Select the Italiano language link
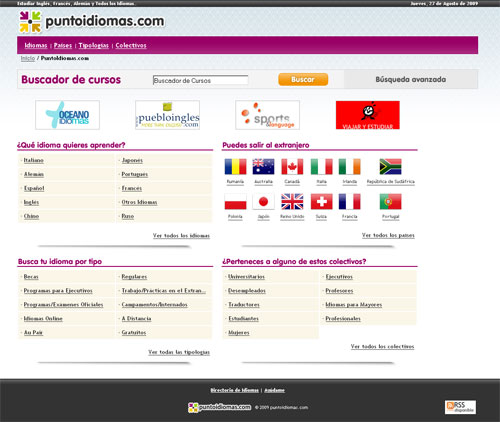The height and width of the screenshot is (422, 500). pos(34,160)
